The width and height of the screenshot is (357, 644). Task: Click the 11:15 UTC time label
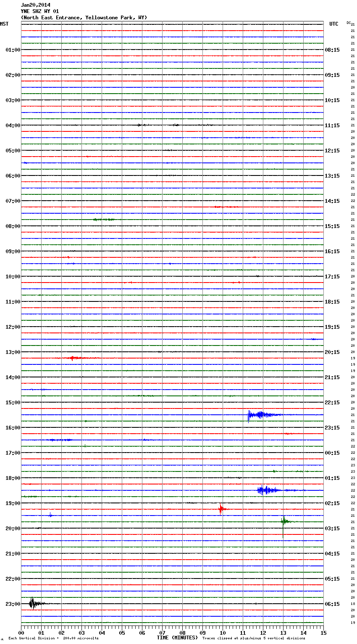click(332, 126)
